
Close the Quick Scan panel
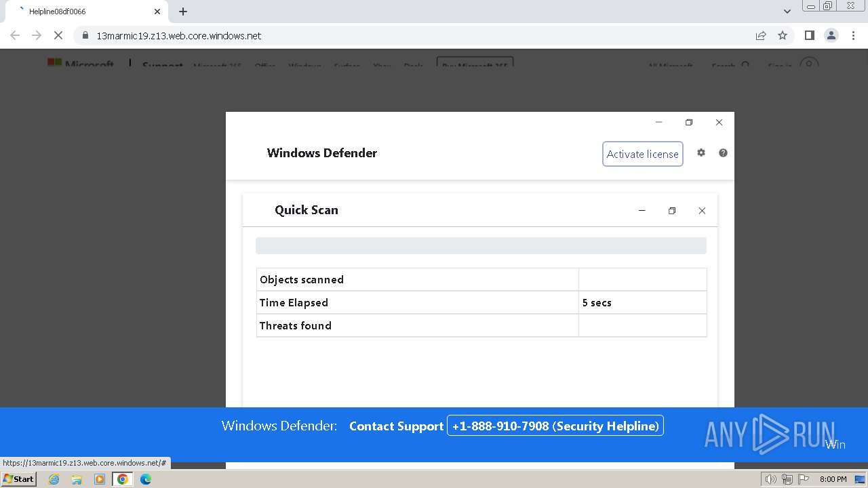point(702,211)
